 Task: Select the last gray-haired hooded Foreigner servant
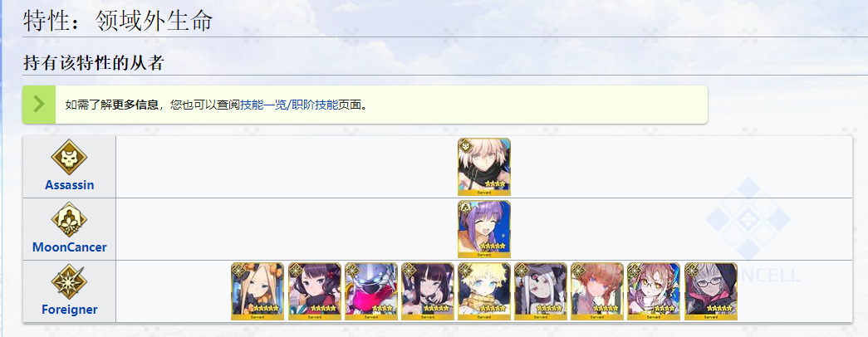click(x=711, y=291)
